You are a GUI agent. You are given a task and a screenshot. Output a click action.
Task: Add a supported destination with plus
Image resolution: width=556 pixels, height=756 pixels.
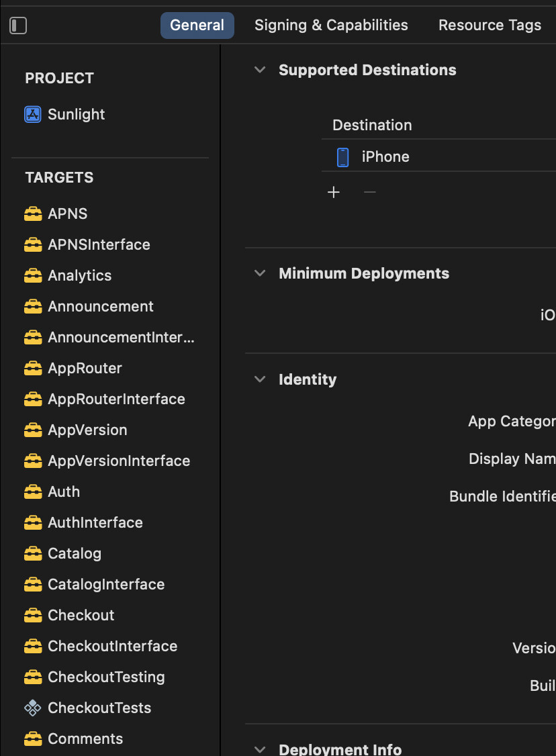[x=334, y=193]
